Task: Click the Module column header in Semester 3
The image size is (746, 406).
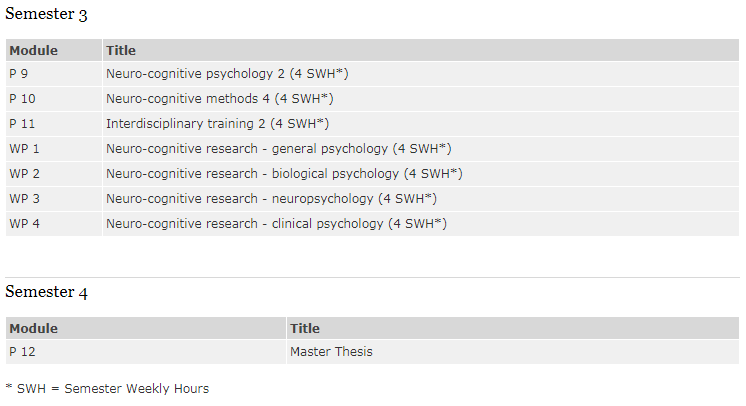Action: (x=34, y=50)
